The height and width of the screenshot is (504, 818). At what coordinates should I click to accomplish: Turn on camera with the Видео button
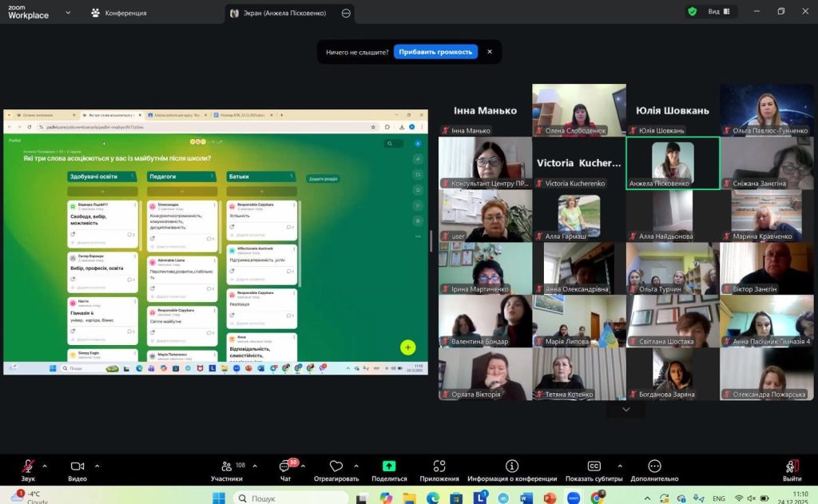[77, 466]
